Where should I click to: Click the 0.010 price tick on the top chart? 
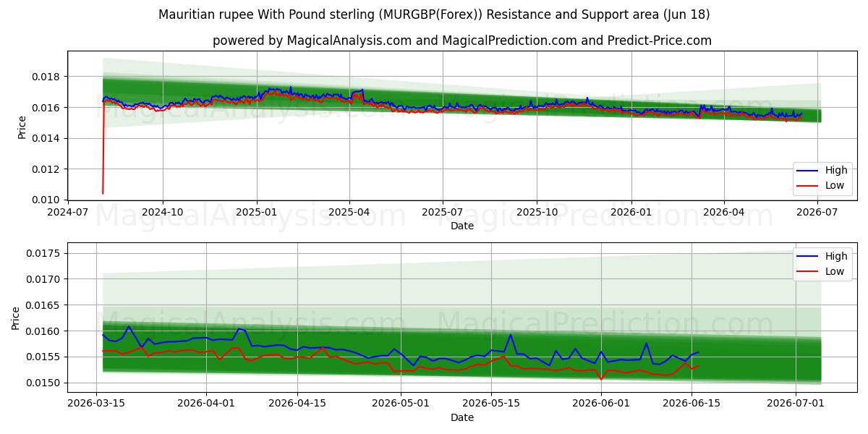tap(48, 200)
